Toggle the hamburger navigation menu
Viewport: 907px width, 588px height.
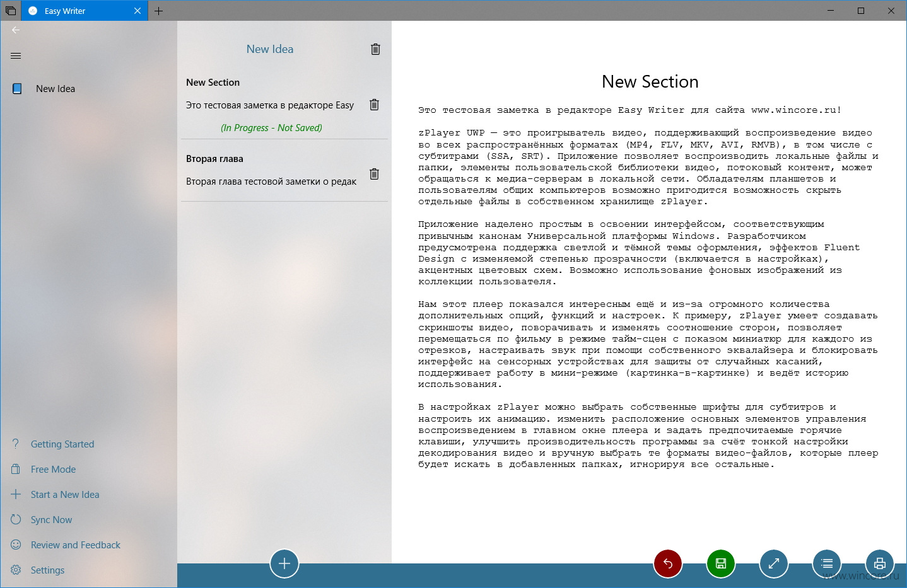click(x=16, y=56)
